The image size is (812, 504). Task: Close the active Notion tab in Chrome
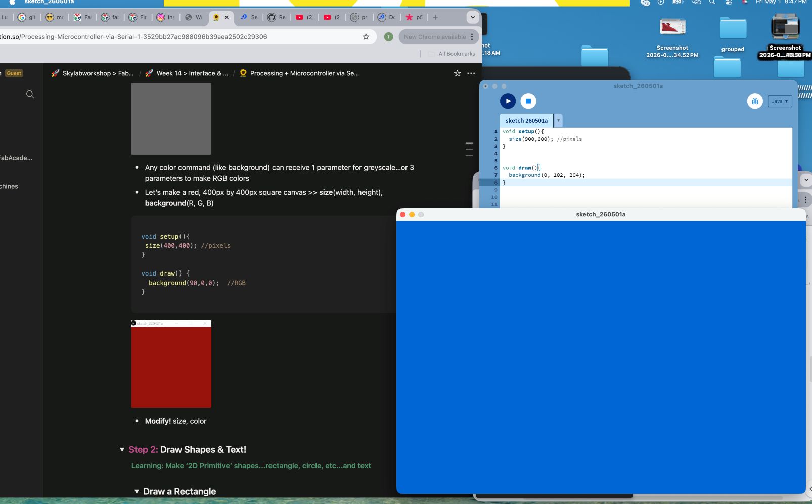coord(227,17)
